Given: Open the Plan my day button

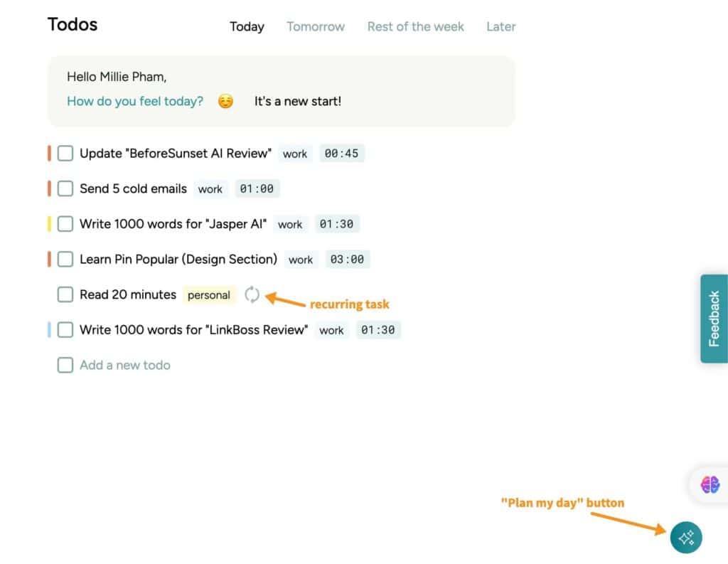Looking at the screenshot, I should pyautogui.click(x=686, y=538).
